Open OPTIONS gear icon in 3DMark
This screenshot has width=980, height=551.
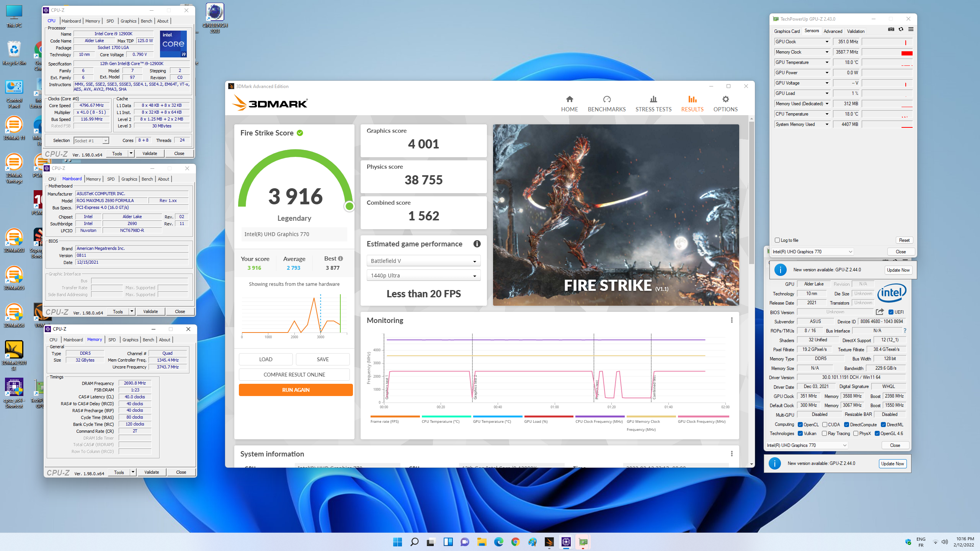[725, 99]
